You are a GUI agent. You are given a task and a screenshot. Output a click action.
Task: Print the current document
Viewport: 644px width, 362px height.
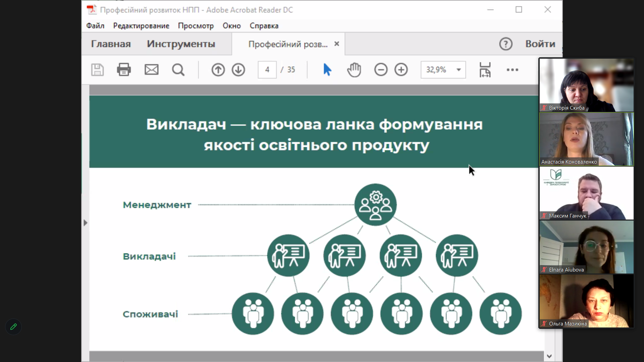pyautogui.click(x=124, y=70)
